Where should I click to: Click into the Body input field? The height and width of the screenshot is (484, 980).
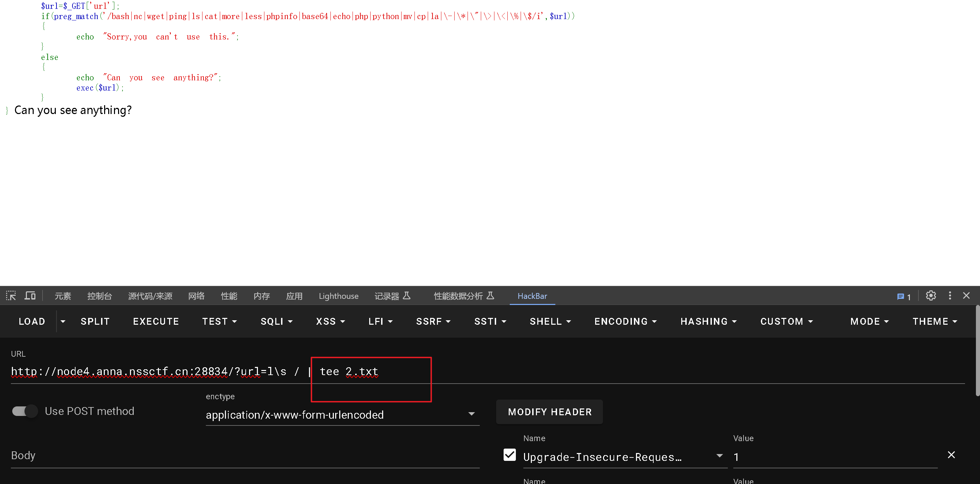click(244, 455)
